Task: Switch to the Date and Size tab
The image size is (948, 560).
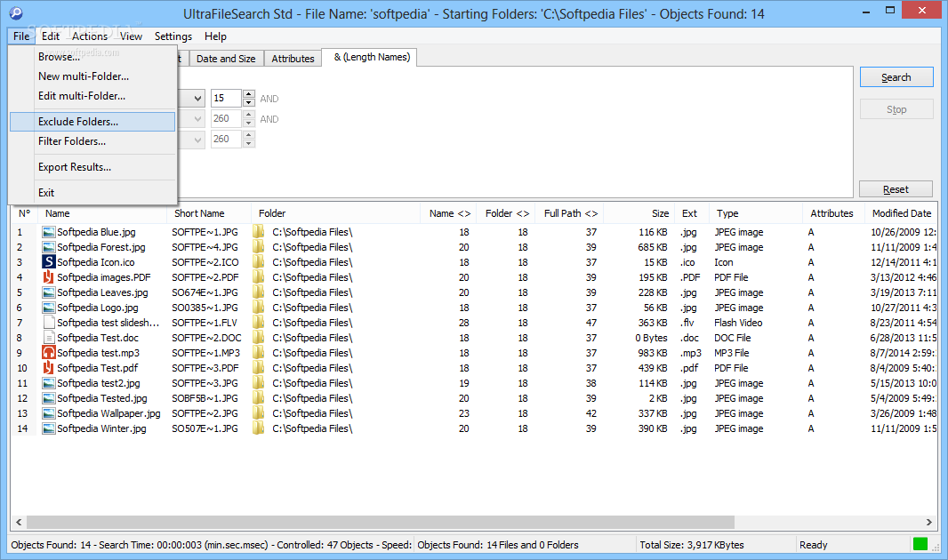Action: pyautogui.click(x=226, y=59)
